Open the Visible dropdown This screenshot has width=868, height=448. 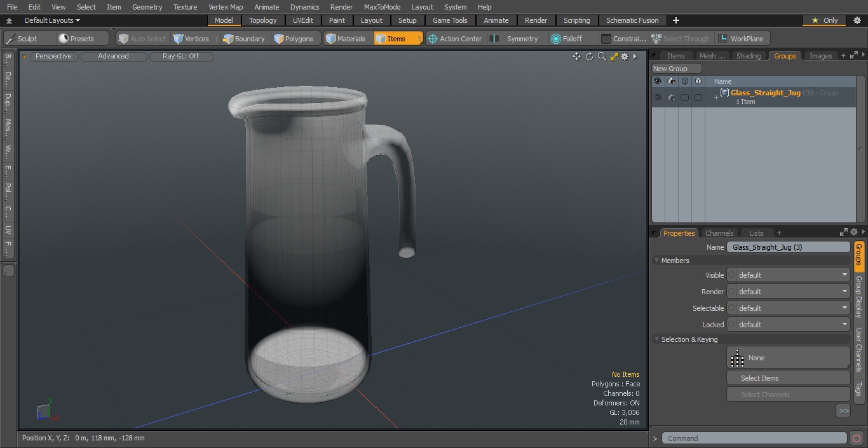click(789, 275)
